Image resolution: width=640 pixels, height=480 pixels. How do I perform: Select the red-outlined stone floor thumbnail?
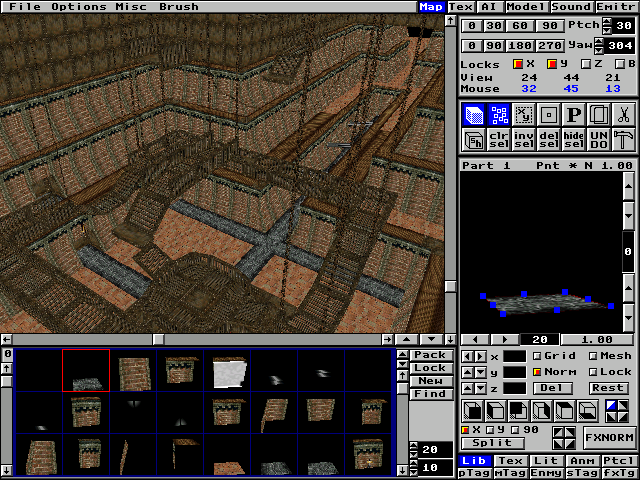(x=86, y=370)
